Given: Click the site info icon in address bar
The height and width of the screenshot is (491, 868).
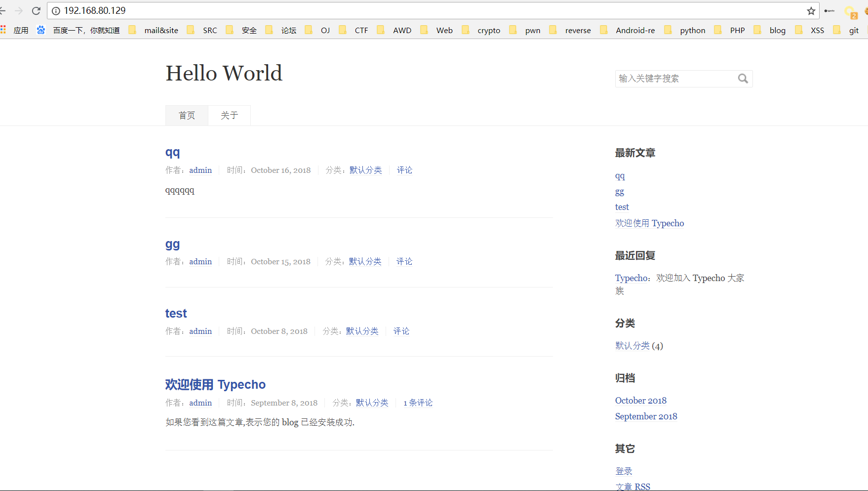Looking at the screenshot, I should pos(56,11).
